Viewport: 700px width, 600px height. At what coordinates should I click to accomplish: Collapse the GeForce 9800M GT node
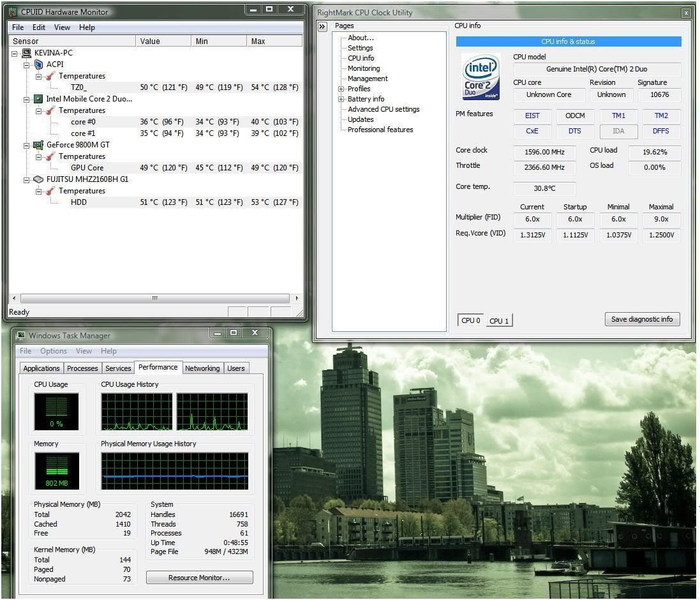[x=26, y=145]
